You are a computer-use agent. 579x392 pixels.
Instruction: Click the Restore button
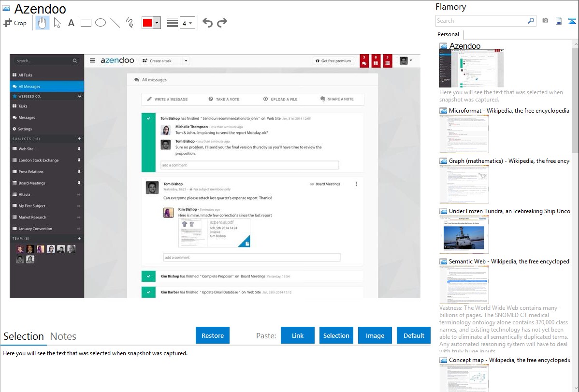click(x=213, y=335)
